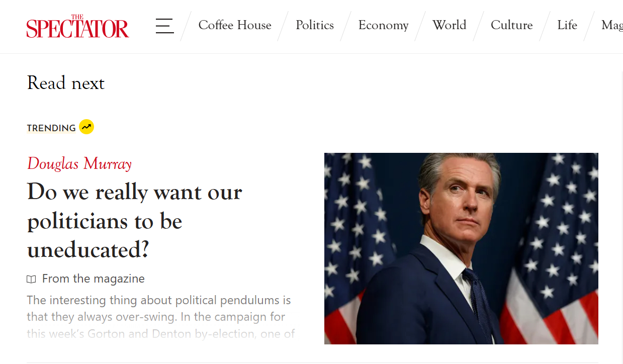Open Douglas Murray's author page
Image resolution: width=623 pixels, height=364 pixels.
[x=79, y=164]
